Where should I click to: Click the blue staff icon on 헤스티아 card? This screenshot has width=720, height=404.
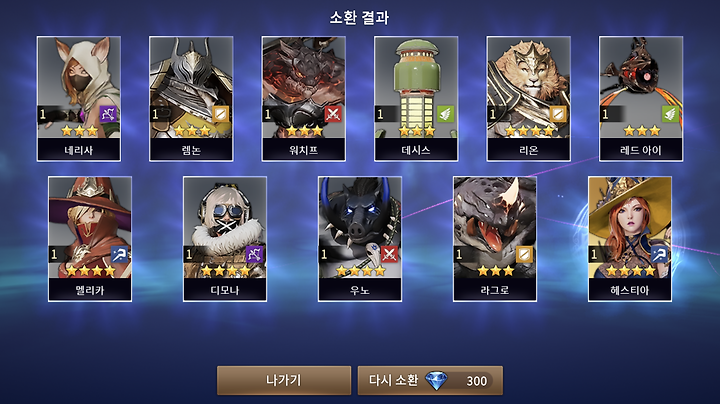[x=659, y=254]
